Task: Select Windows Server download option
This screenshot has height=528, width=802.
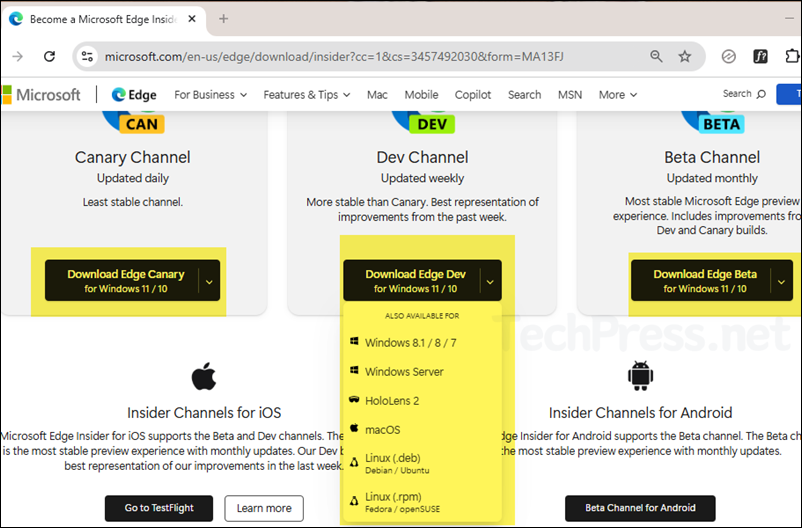Action: click(422, 371)
